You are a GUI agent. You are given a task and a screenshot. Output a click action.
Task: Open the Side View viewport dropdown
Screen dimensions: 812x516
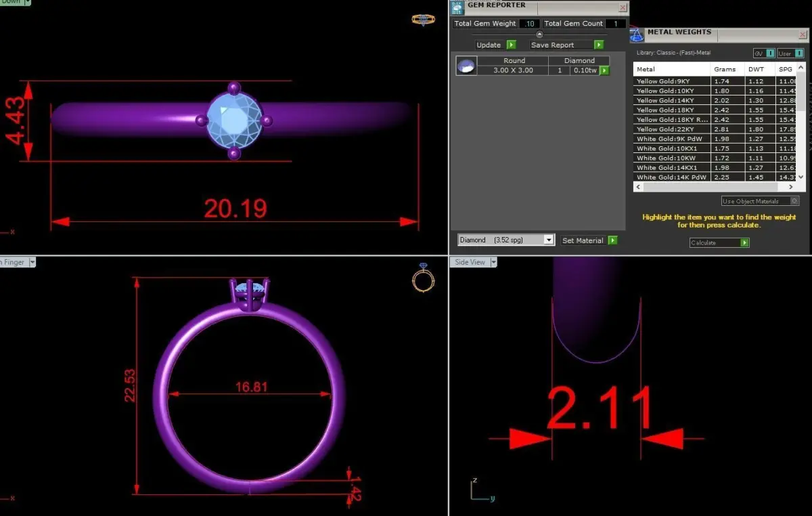[493, 262]
